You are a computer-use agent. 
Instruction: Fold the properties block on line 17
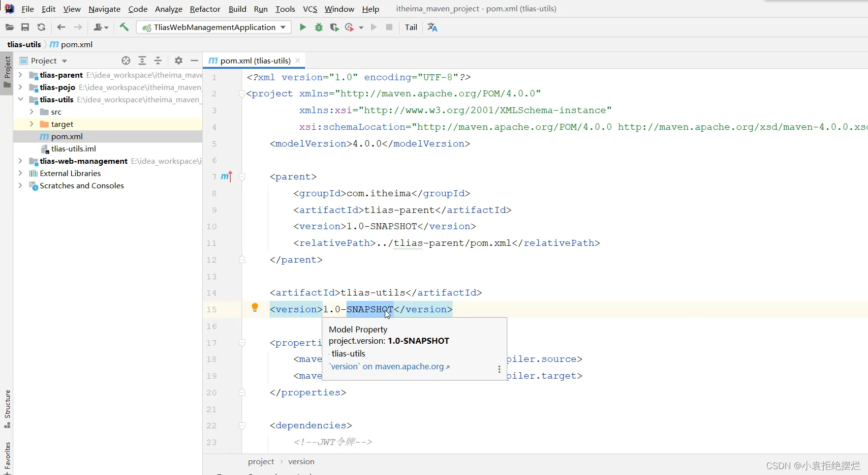click(x=242, y=343)
